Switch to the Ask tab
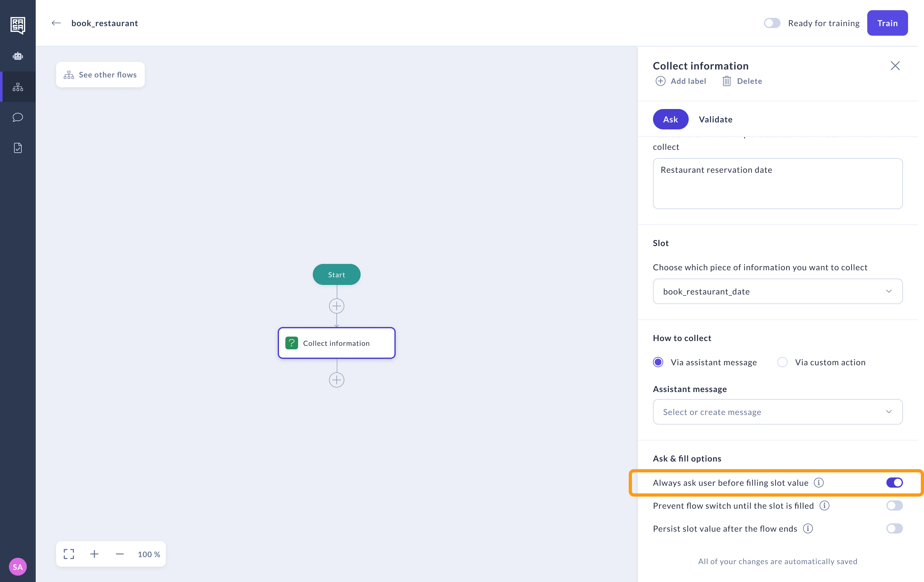The image size is (924, 582). coord(670,119)
